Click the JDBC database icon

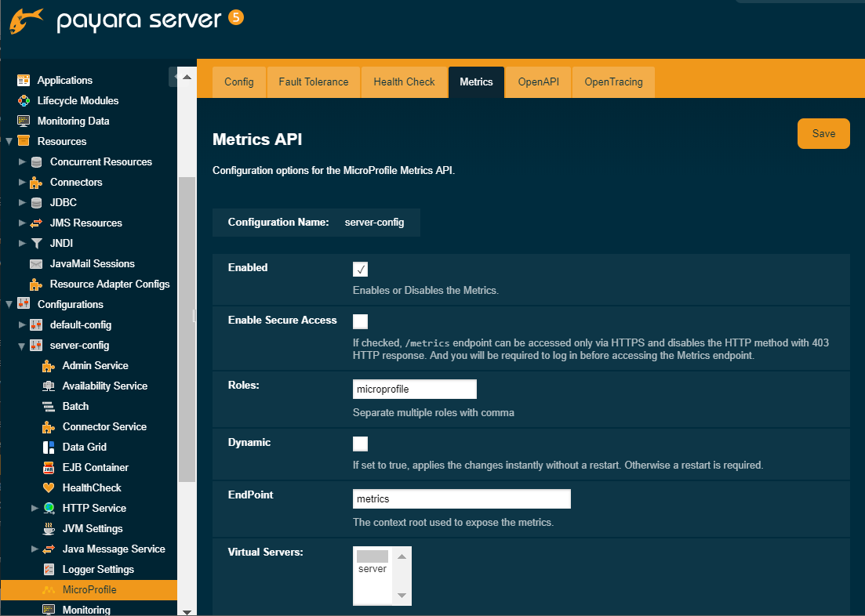[x=36, y=203]
